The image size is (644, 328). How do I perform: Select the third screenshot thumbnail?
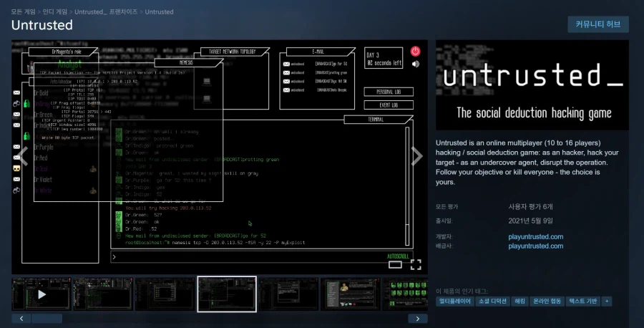pyautogui.click(x=165, y=294)
